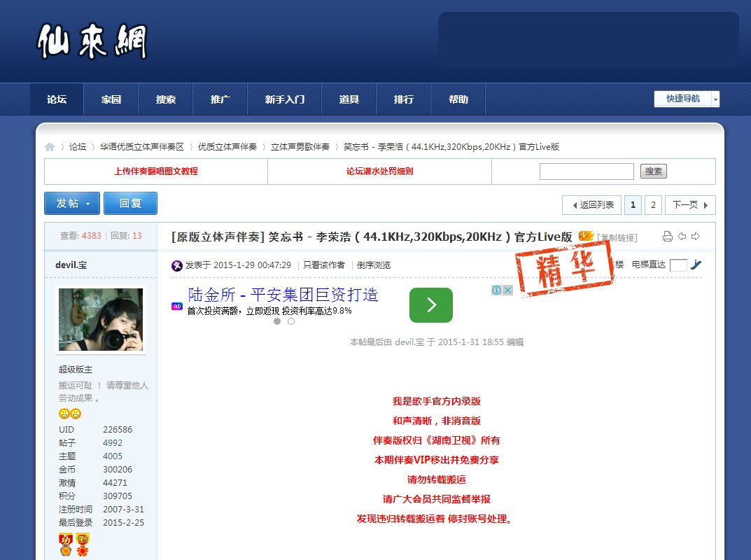The height and width of the screenshot is (560, 751).
Task: Select the second ad carousel dot
Action: pos(291,321)
